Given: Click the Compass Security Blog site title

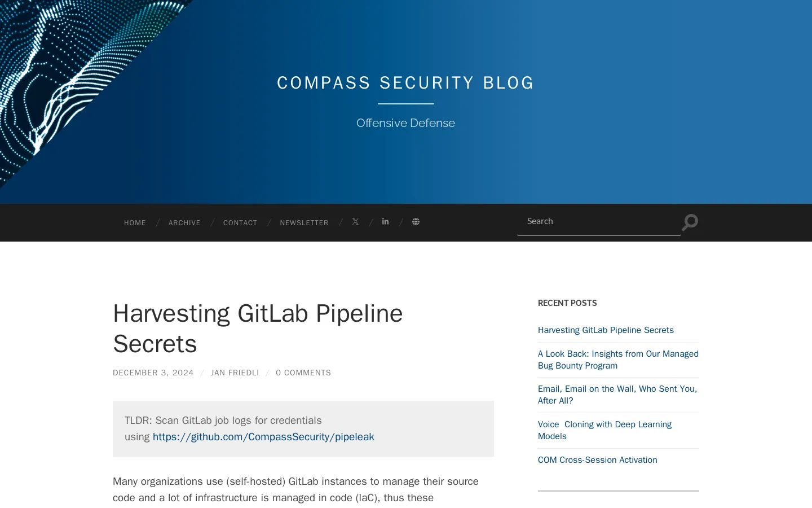Looking at the screenshot, I should click(x=405, y=83).
